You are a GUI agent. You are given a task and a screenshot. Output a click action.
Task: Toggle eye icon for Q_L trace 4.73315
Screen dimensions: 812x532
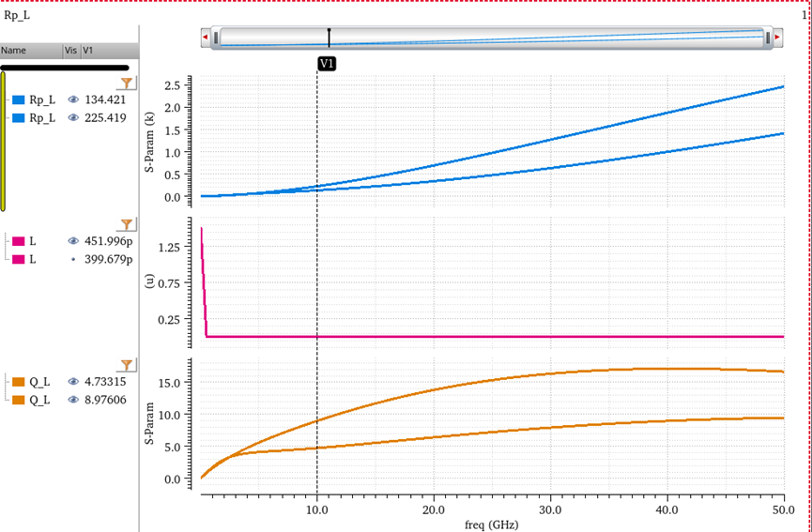[x=73, y=382]
